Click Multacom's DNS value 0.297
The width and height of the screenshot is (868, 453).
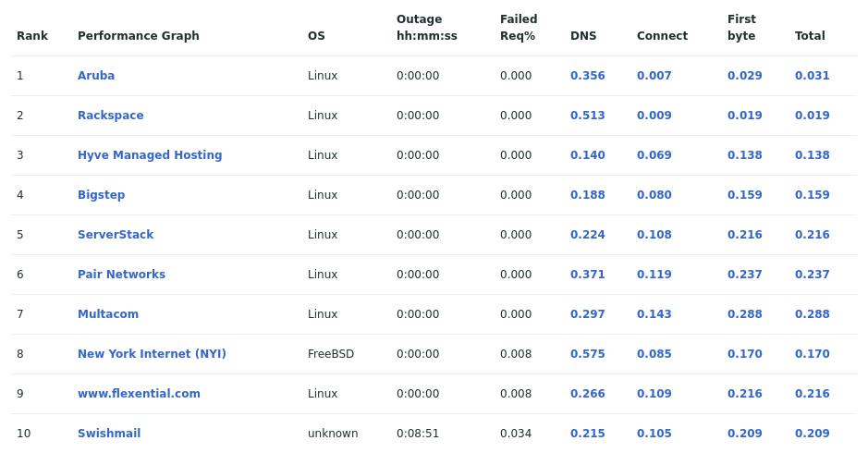(587, 314)
